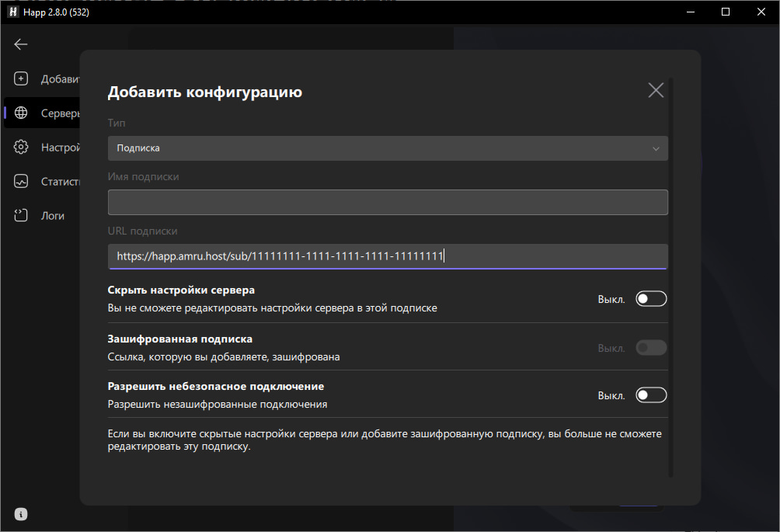Click the Happ app logo in title bar
Viewport: 780px width, 532px height.
pos(13,12)
